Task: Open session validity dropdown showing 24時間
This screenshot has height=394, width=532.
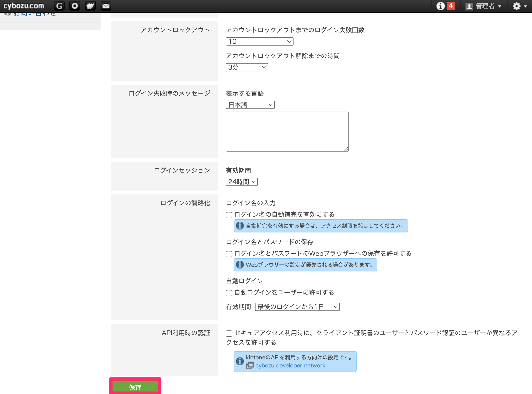Action: pyautogui.click(x=242, y=182)
